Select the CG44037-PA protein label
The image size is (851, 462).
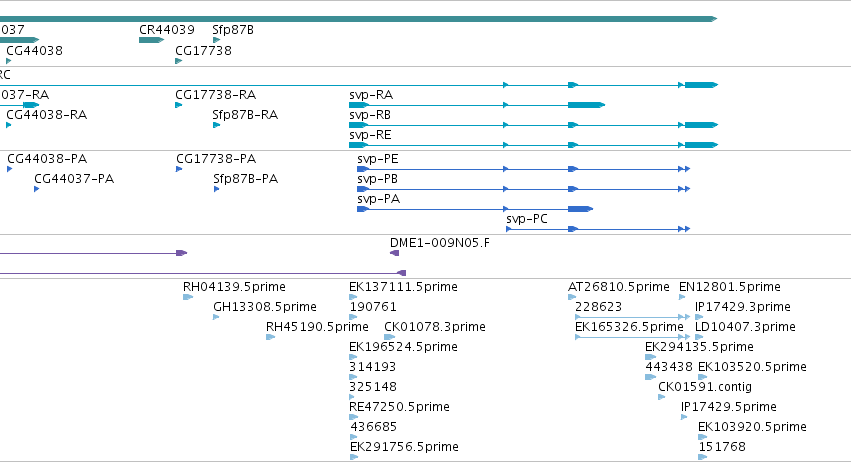click(74, 179)
